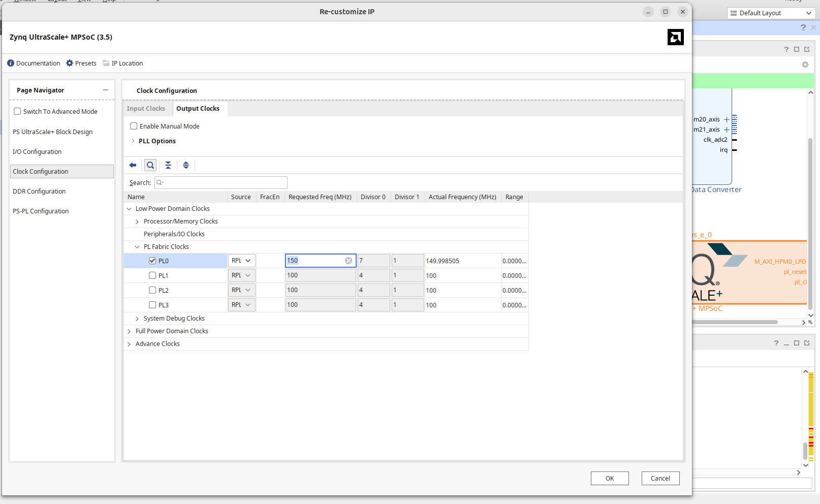
Task: Open the PL0 source dropdown
Action: point(242,261)
